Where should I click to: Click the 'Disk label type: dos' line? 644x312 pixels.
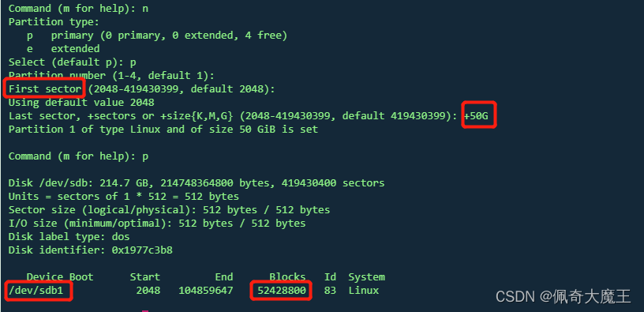tap(69, 237)
